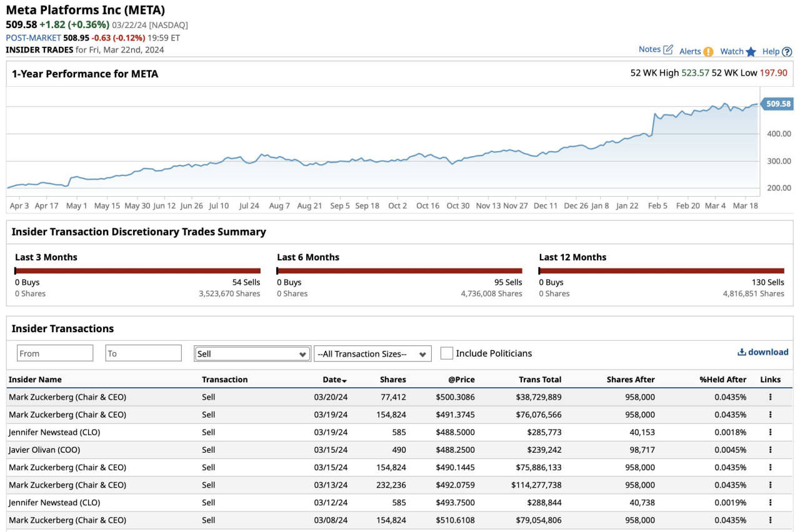The image size is (800, 532).
Task: Click the To date input field
Action: pyautogui.click(x=143, y=353)
